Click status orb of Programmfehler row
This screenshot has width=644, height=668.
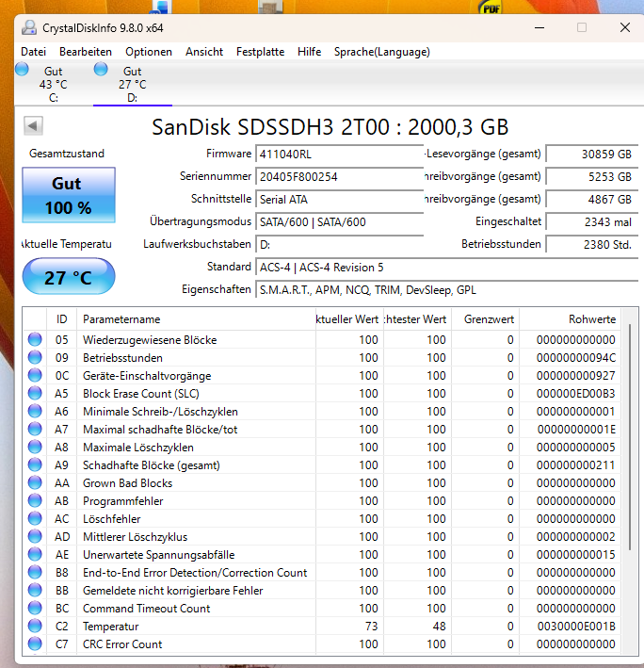[x=35, y=500]
